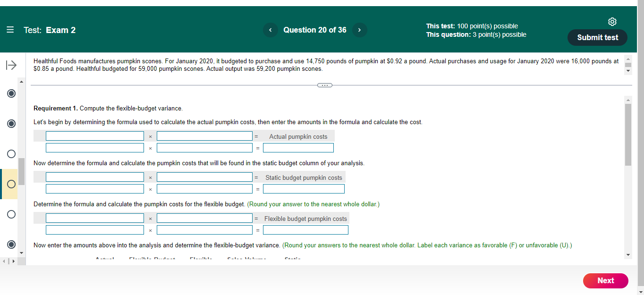Screen dimensions: 644x295
Task: Open the test navigation menu
Action: [x=10, y=29]
